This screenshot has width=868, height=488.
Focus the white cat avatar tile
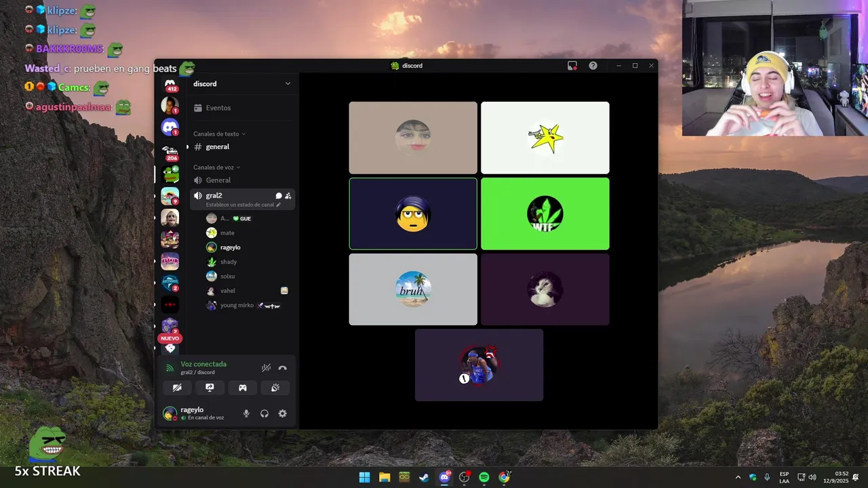(545, 289)
